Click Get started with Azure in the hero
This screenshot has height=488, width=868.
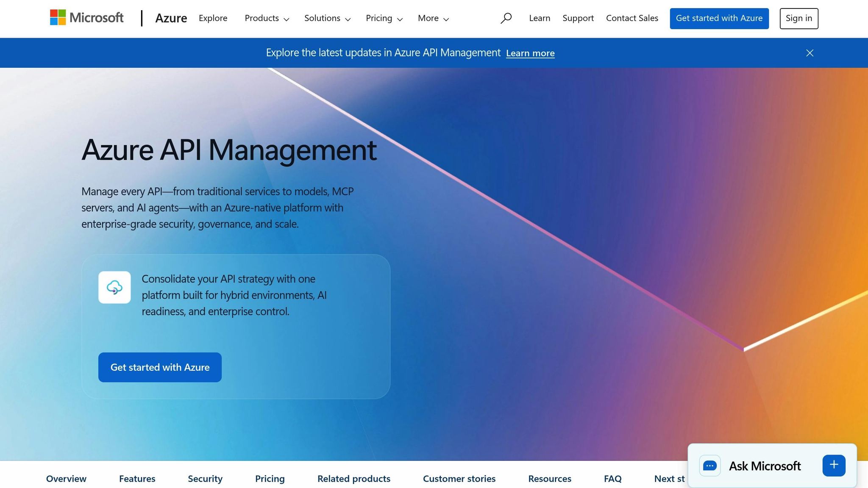pos(160,367)
